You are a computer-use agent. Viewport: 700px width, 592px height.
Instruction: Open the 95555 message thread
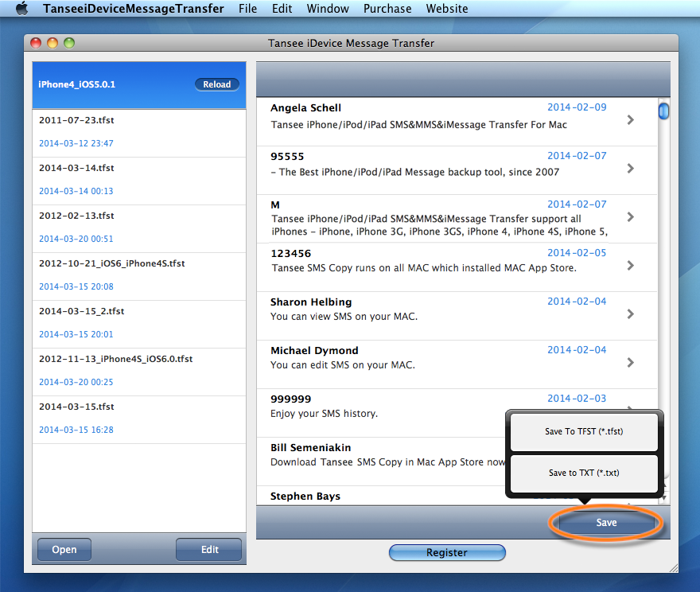457,170
